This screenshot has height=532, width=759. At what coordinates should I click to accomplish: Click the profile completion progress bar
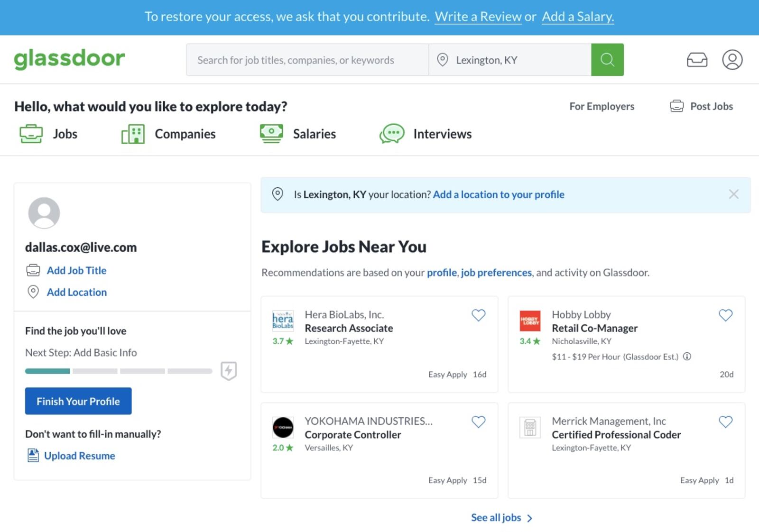[x=119, y=371]
